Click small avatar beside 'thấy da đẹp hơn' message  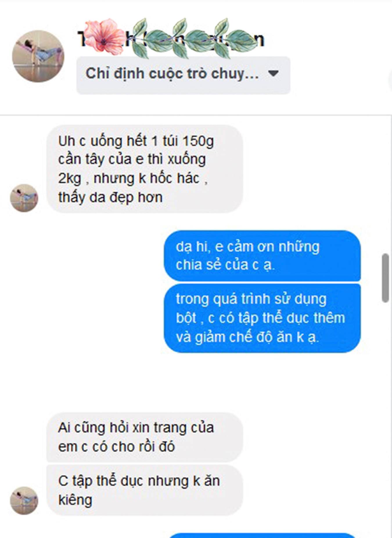click(x=24, y=198)
